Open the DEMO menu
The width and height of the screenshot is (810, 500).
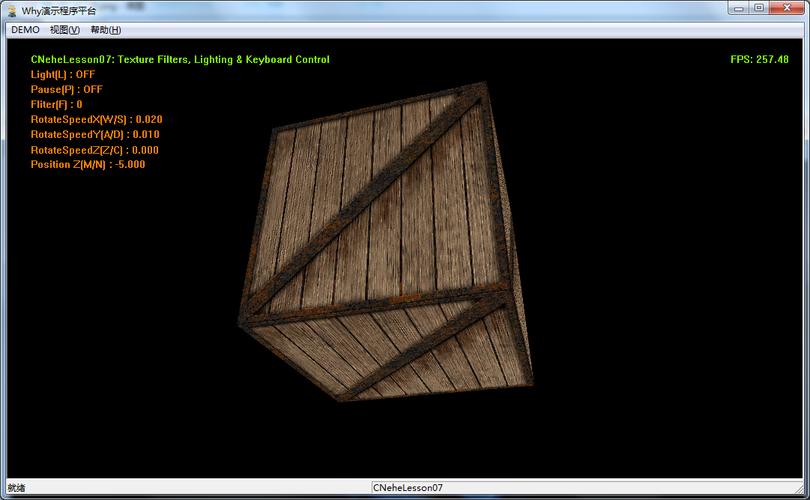pos(25,30)
